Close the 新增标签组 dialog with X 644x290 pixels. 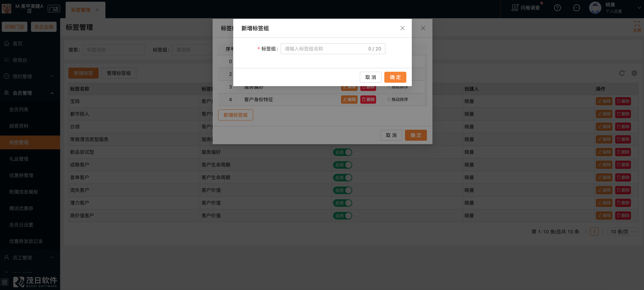pyautogui.click(x=402, y=28)
